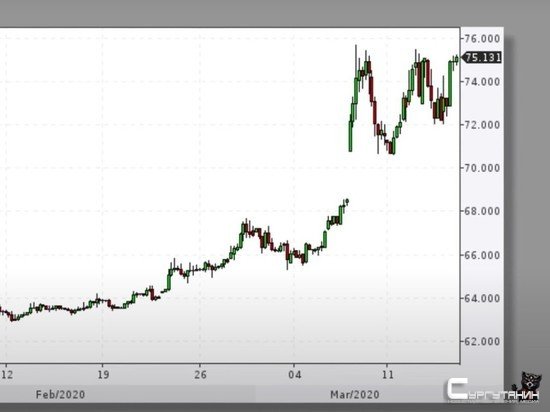Select the 04 date marker on axis

pyautogui.click(x=295, y=374)
